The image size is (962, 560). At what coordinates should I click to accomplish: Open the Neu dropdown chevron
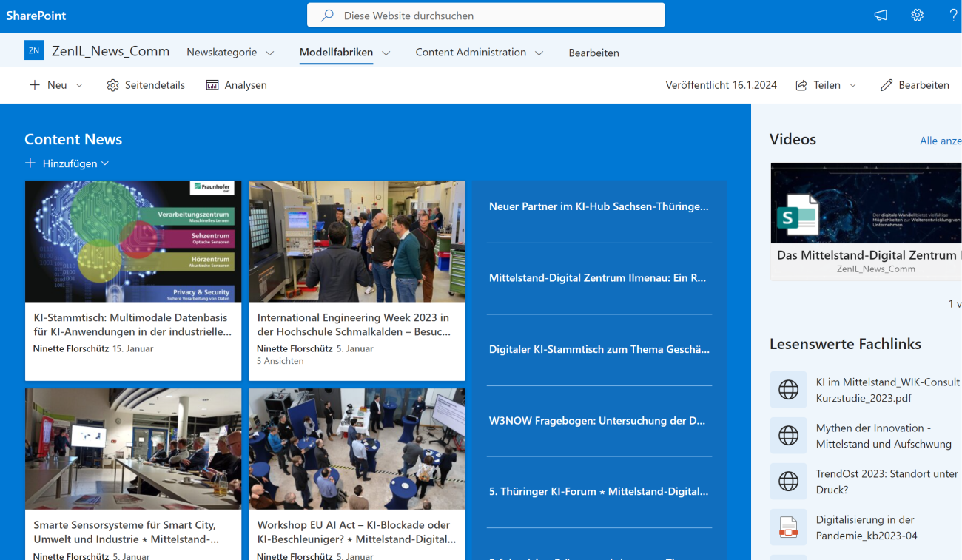(x=79, y=85)
